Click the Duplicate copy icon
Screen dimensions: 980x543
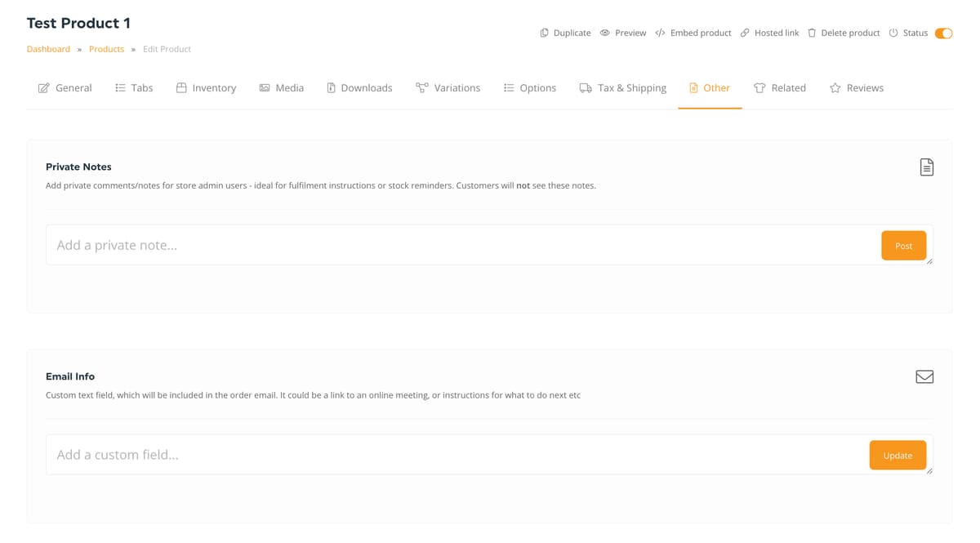[544, 33]
